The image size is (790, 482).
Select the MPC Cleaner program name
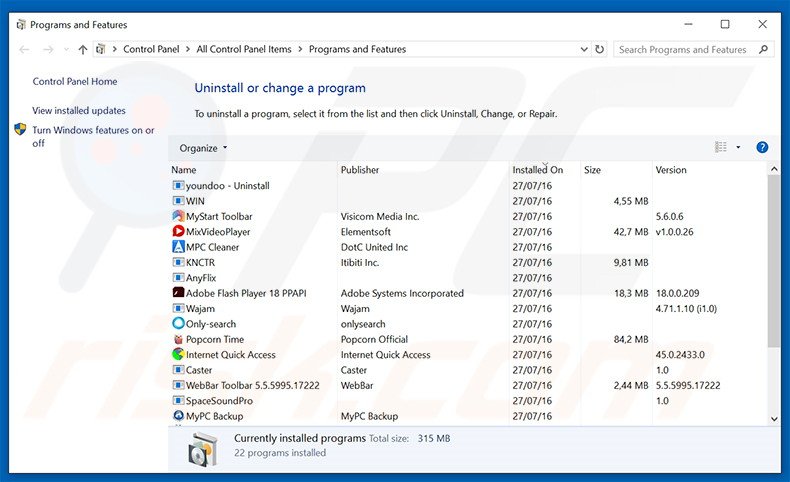click(212, 247)
